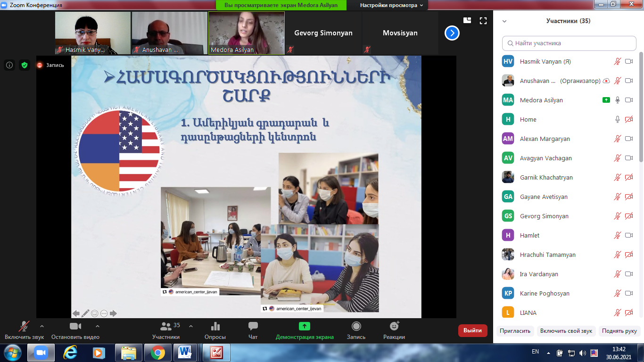Toggle Hasmik Vanyan's microphone icon in list
This screenshot has width=644, height=362.
coord(618,61)
